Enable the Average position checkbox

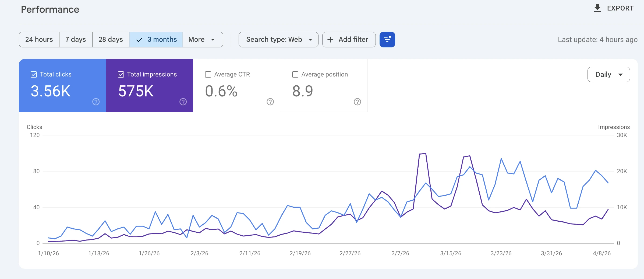point(295,74)
